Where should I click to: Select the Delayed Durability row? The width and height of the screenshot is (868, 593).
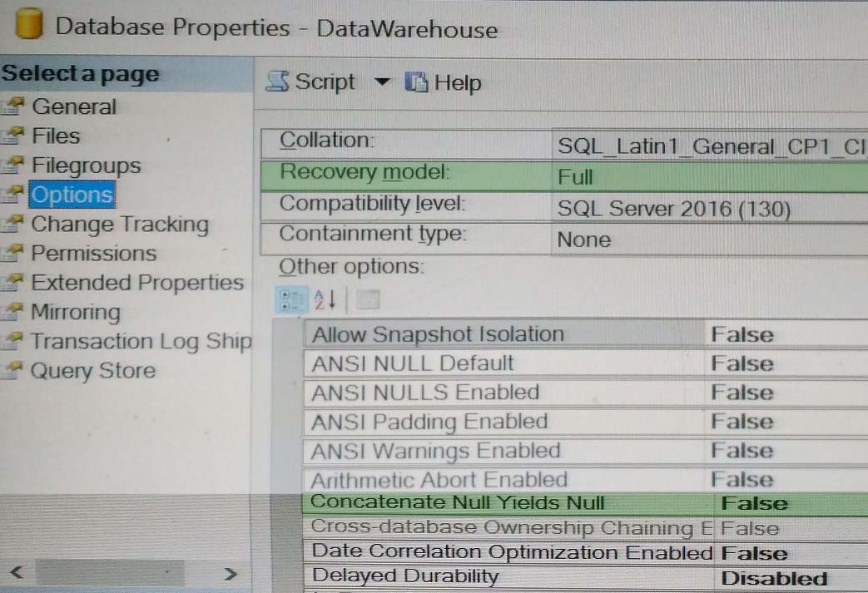(586, 577)
